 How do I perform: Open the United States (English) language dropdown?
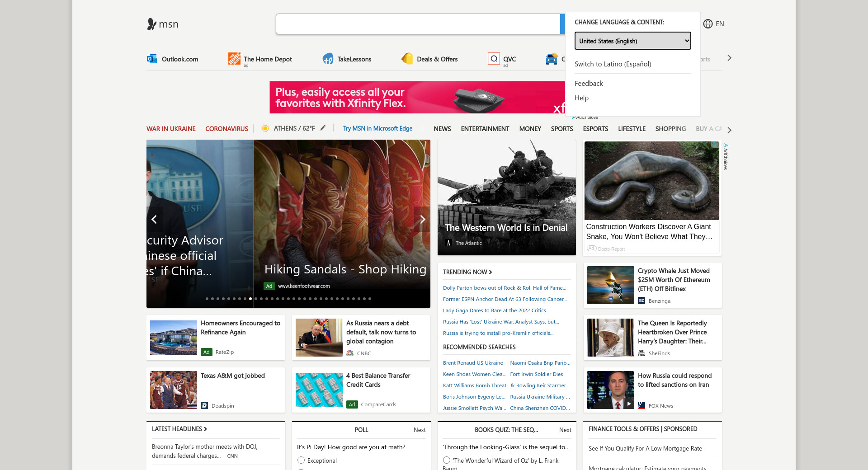pyautogui.click(x=632, y=41)
